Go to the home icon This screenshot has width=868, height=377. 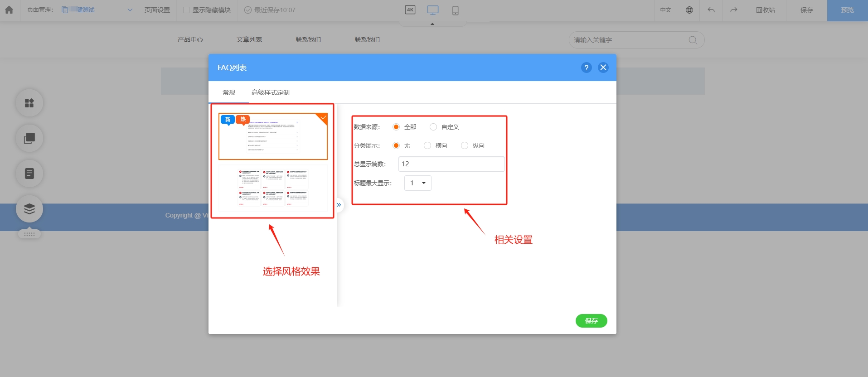(9, 10)
